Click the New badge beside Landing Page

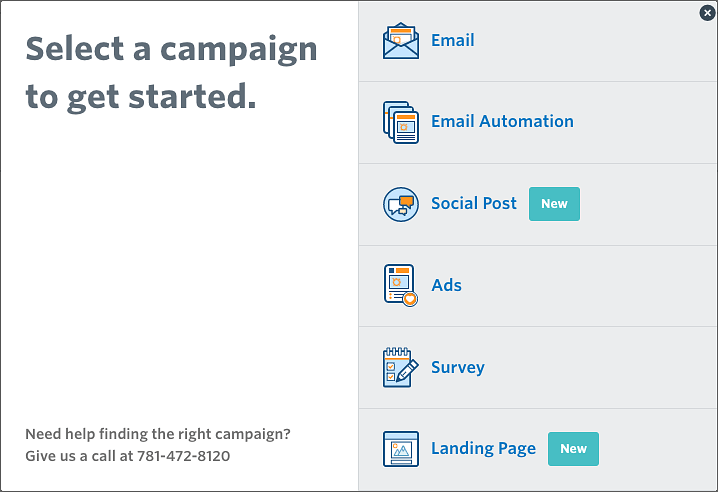[x=573, y=449]
